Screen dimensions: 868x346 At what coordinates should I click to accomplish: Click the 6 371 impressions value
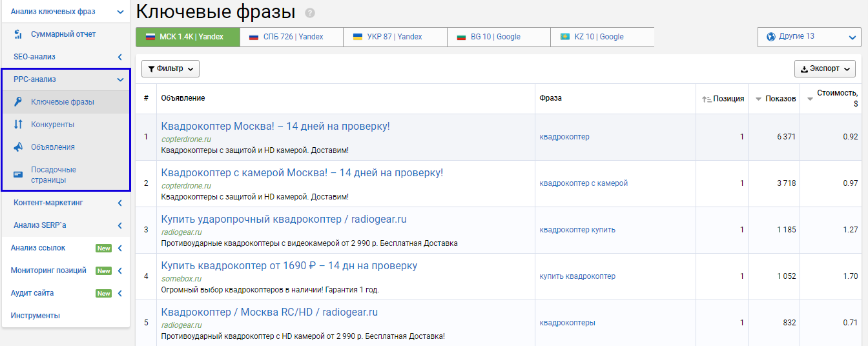tap(786, 137)
